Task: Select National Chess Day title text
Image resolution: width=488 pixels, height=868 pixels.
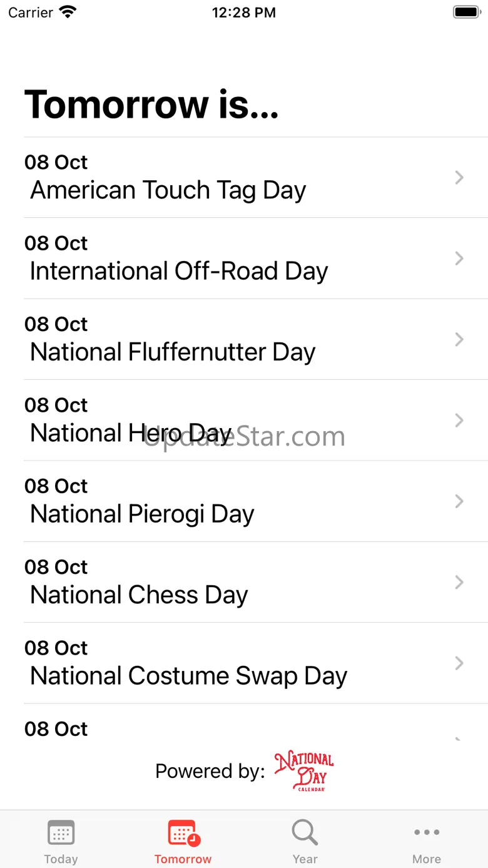Action: coord(139,595)
